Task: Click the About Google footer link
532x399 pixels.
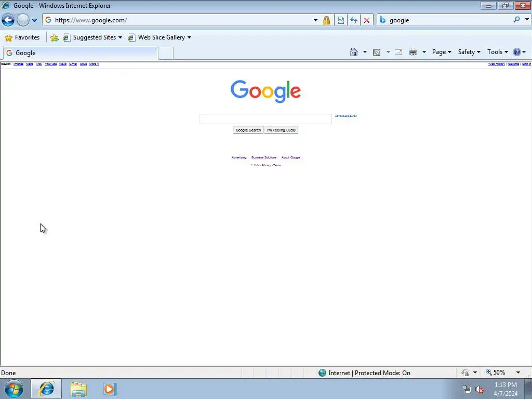Action: (291, 157)
